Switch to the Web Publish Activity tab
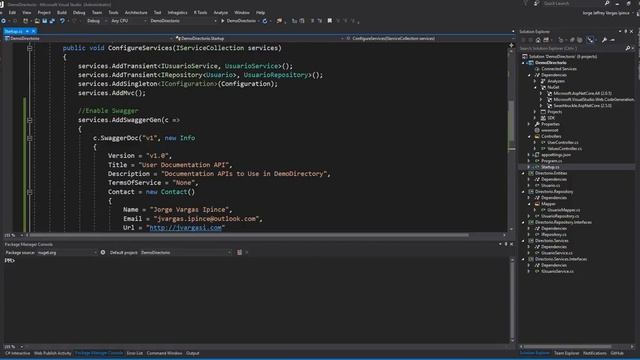Image resolution: width=640 pixels, height=360 pixels. coord(52,353)
